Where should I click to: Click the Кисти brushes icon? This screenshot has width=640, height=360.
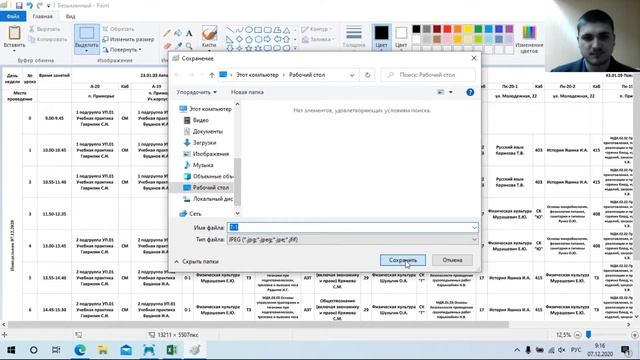(x=209, y=33)
